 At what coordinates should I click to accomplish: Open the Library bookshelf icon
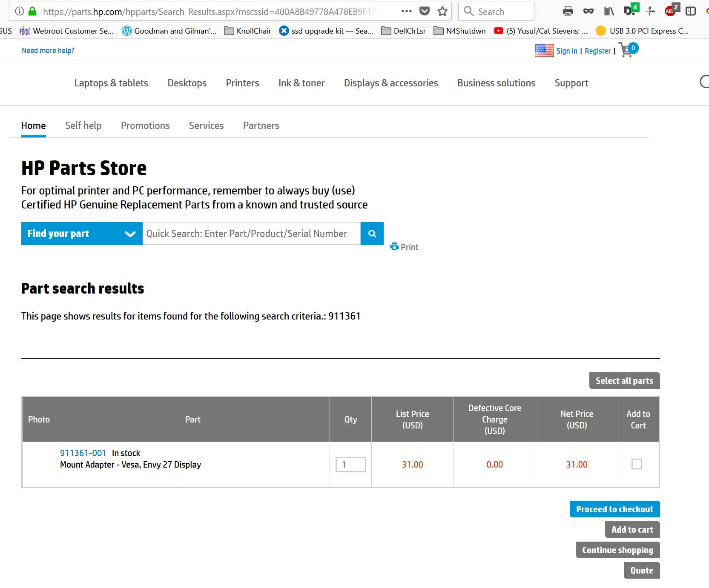609,11
